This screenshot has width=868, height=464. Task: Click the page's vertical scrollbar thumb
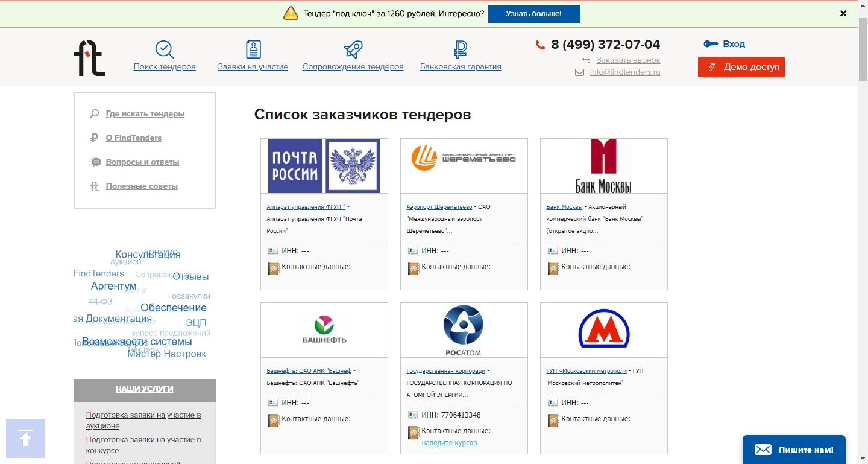click(x=863, y=48)
